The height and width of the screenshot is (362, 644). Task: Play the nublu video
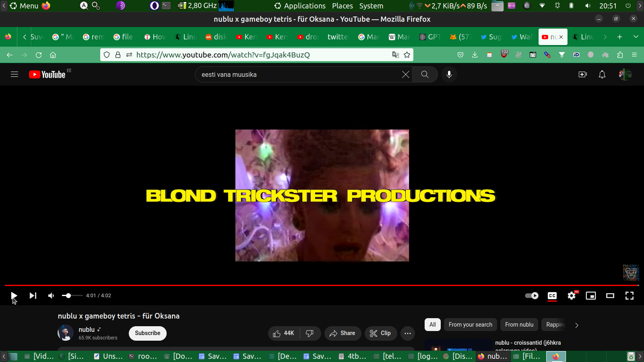14,296
